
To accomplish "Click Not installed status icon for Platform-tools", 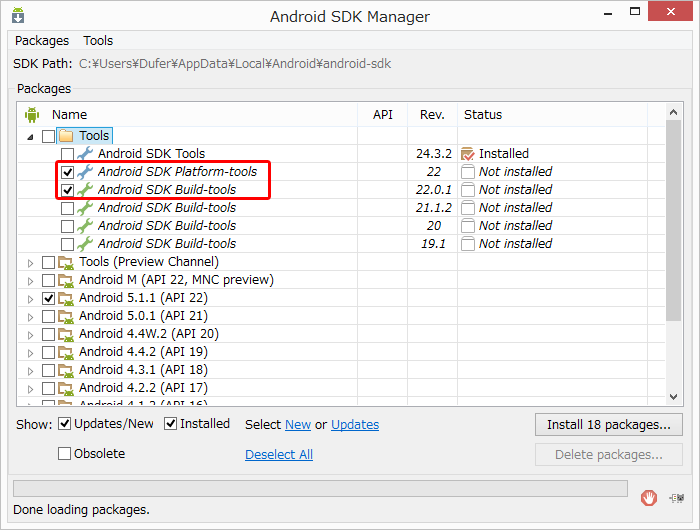I will 467,172.
